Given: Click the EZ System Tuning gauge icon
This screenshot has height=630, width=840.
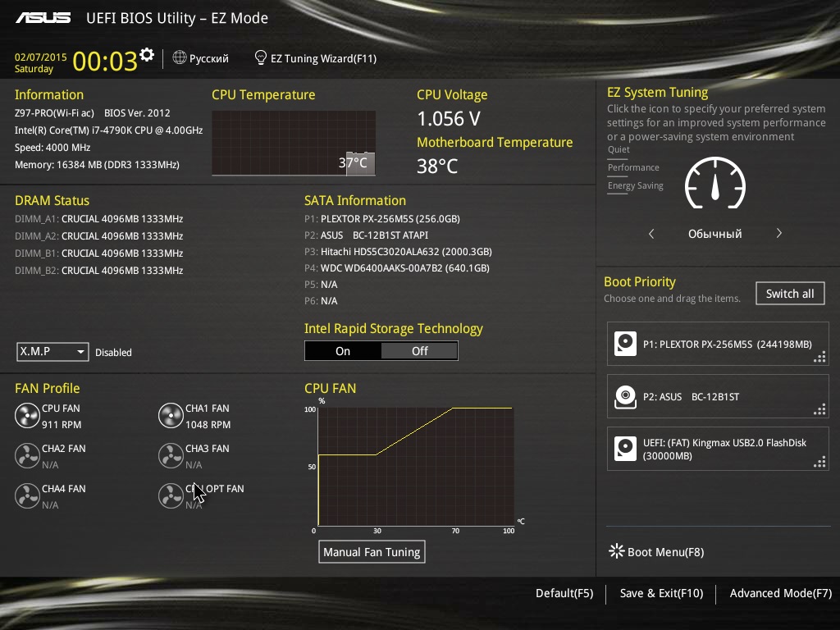Looking at the screenshot, I should pyautogui.click(x=715, y=183).
